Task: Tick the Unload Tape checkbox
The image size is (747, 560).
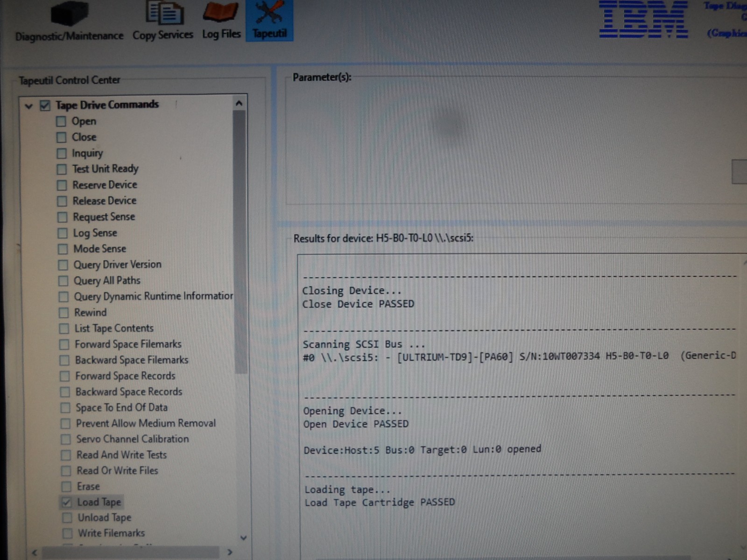Action: tap(67, 518)
